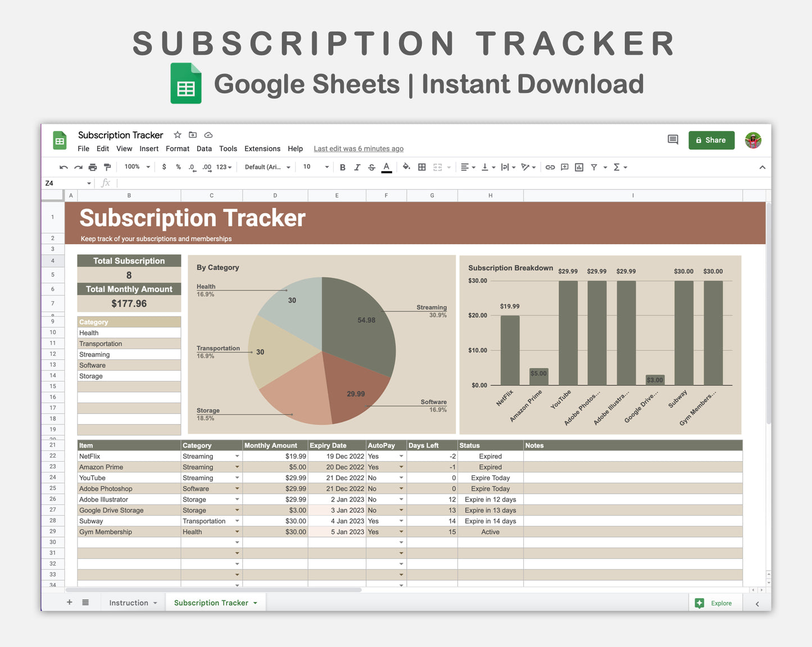Screen dimensions: 812x647
Task: Select the Paint format tool
Action: coord(107,167)
